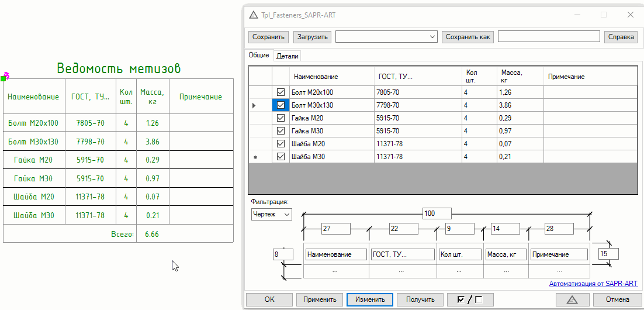This screenshot has height=310, width=644.
Task: Click the total width field showing 100
Action: [x=437, y=213]
